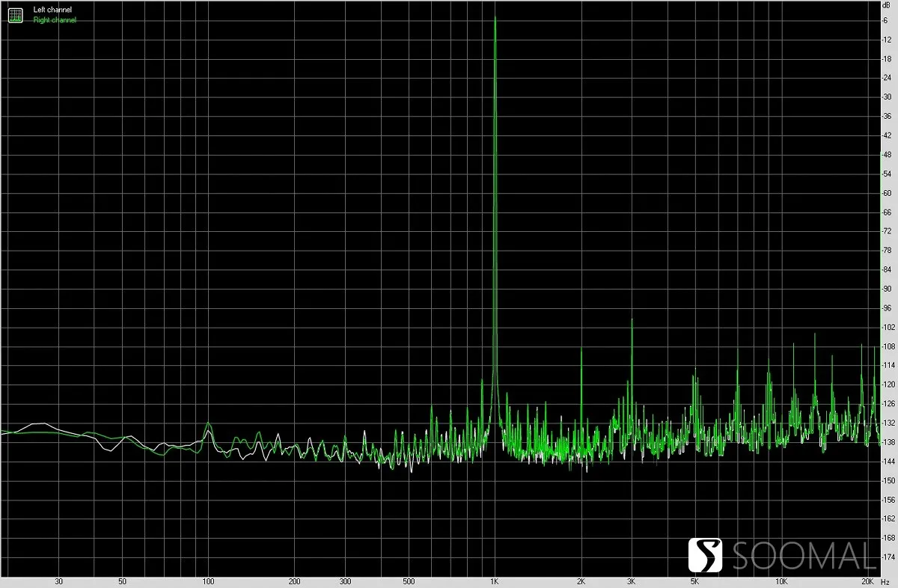Screen dimensions: 898x588
Task: Click the "-30" dB scale value
Action: click(x=888, y=97)
